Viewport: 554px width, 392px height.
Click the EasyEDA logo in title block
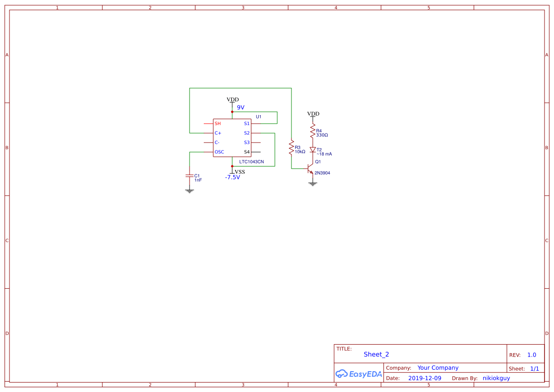tap(359, 374)
